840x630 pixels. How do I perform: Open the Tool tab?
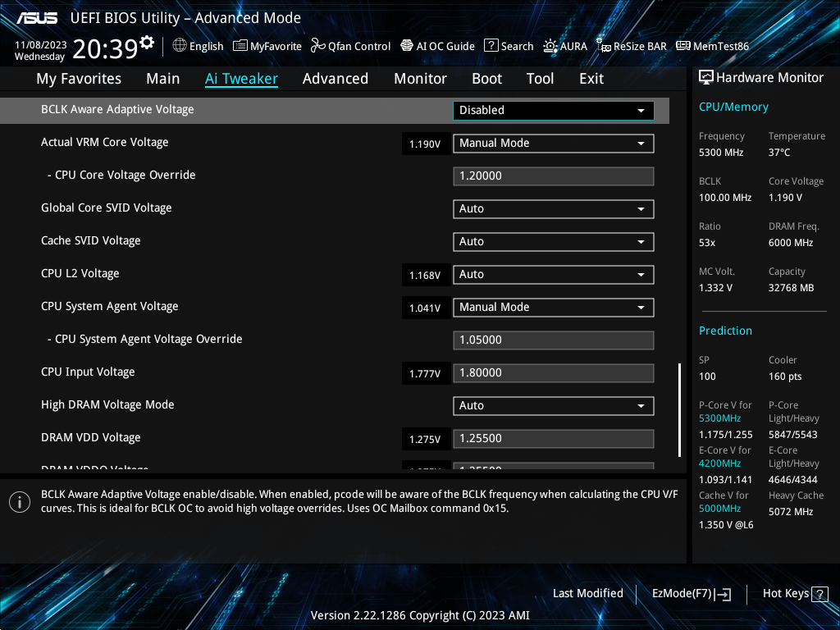540,79
